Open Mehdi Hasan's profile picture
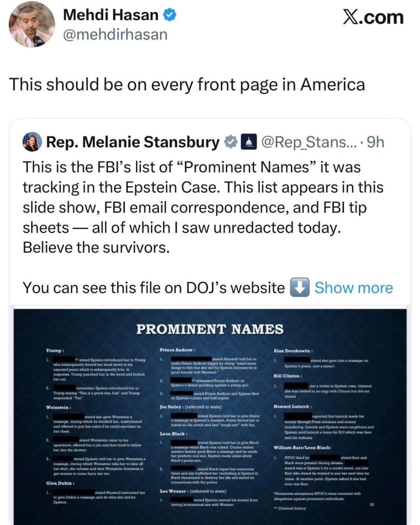The image size is (420, 525). pyautogui.click(x=32, y=24)
